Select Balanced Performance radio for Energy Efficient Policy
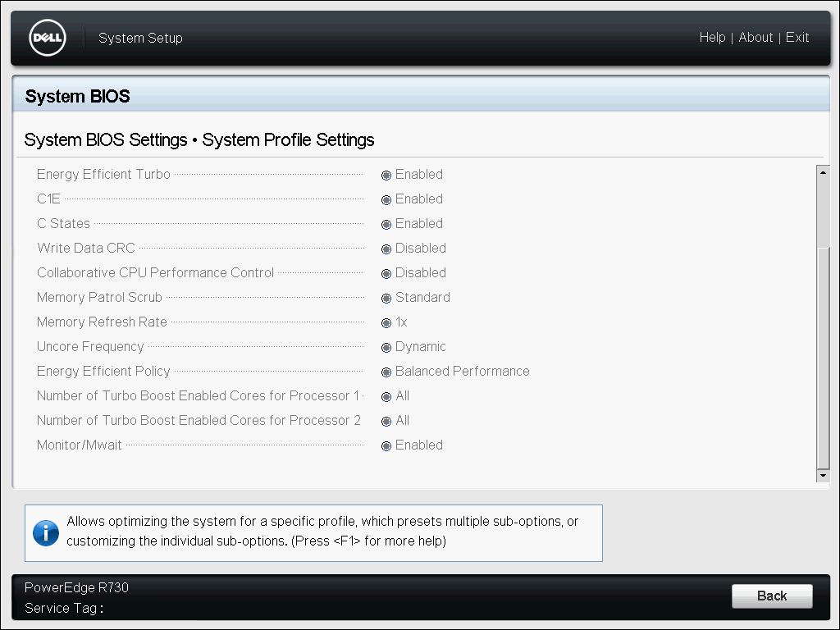The width and height of the screenshot is (840, 630). tap(386, 372)
